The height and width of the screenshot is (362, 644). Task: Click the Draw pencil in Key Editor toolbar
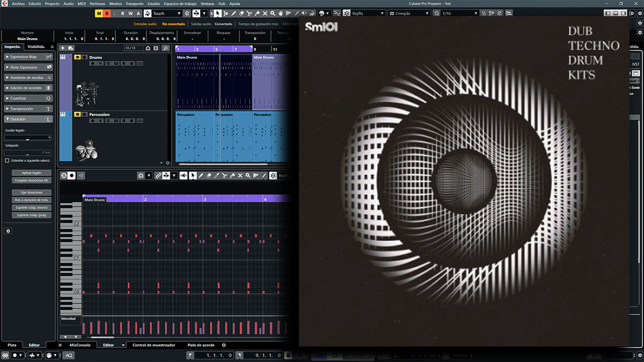(x=201, y=175)
